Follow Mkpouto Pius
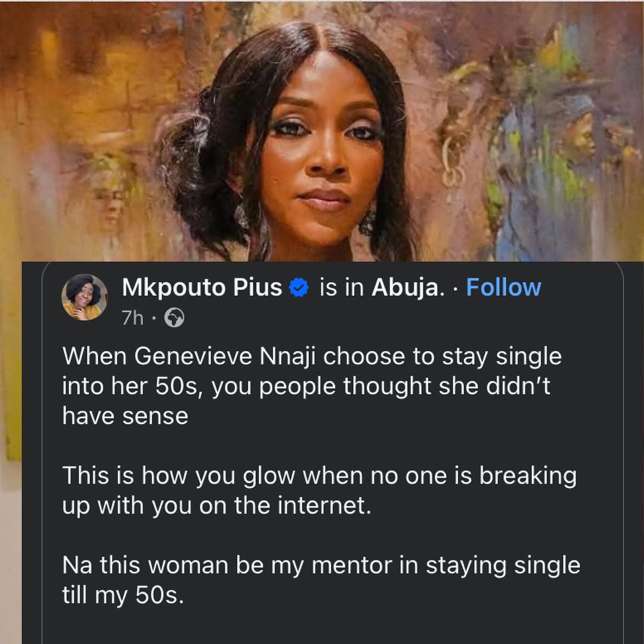Screen dimensions: 644x644 point(503,288)
